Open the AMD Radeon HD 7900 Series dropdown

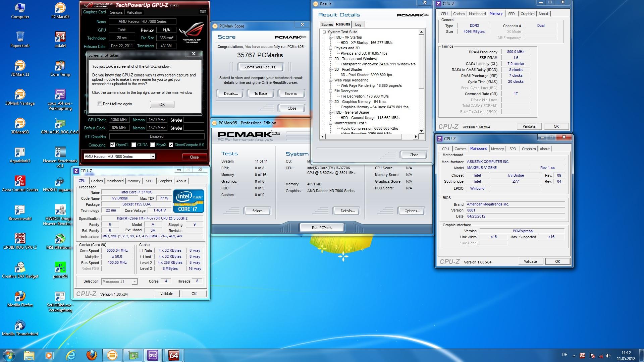(119, 157)
